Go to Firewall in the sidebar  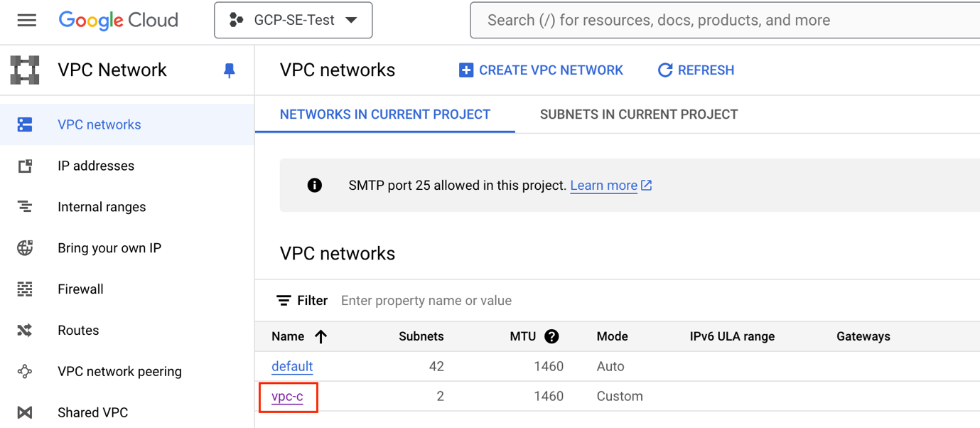pos(80,289)
